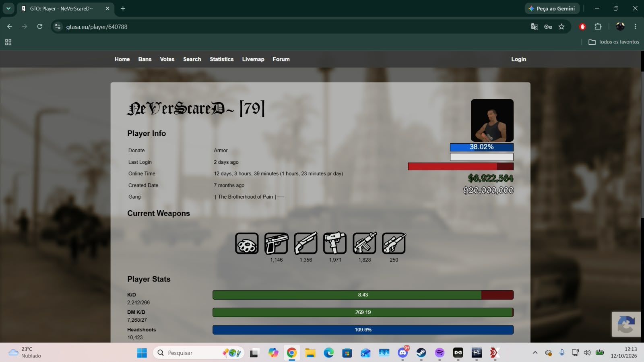
Task: Open the red ad blocker extension
Action: 582,27
